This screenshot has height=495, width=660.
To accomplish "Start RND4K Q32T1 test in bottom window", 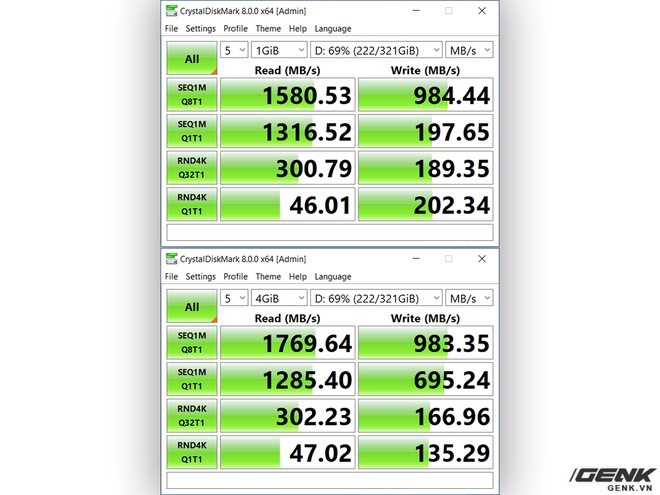I will pyautogui.click(x=192, y=415).
